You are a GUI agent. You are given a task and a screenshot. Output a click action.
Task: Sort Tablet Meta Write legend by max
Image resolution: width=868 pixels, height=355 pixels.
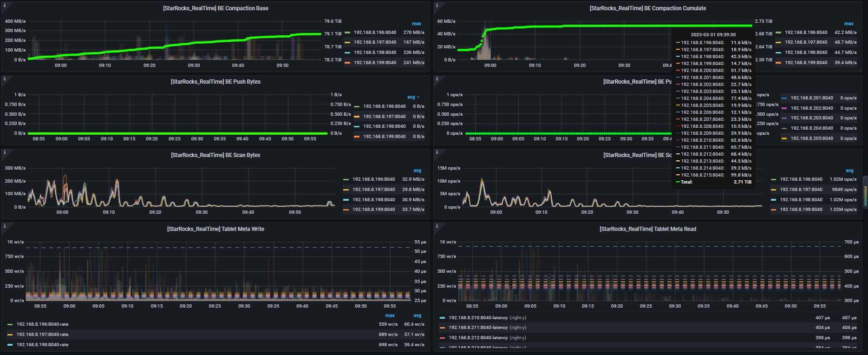pyautogui.click(x=390, y=316)
